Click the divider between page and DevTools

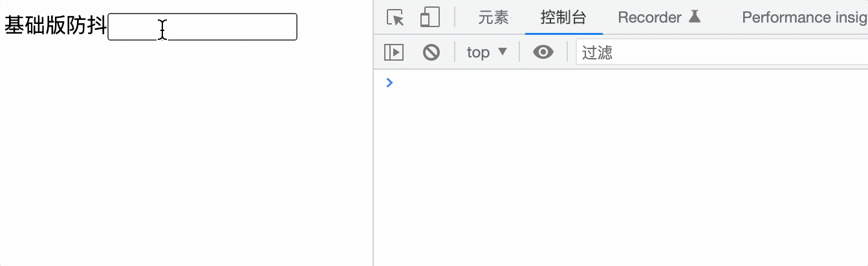pyautogui.click(x=373, y=133)
